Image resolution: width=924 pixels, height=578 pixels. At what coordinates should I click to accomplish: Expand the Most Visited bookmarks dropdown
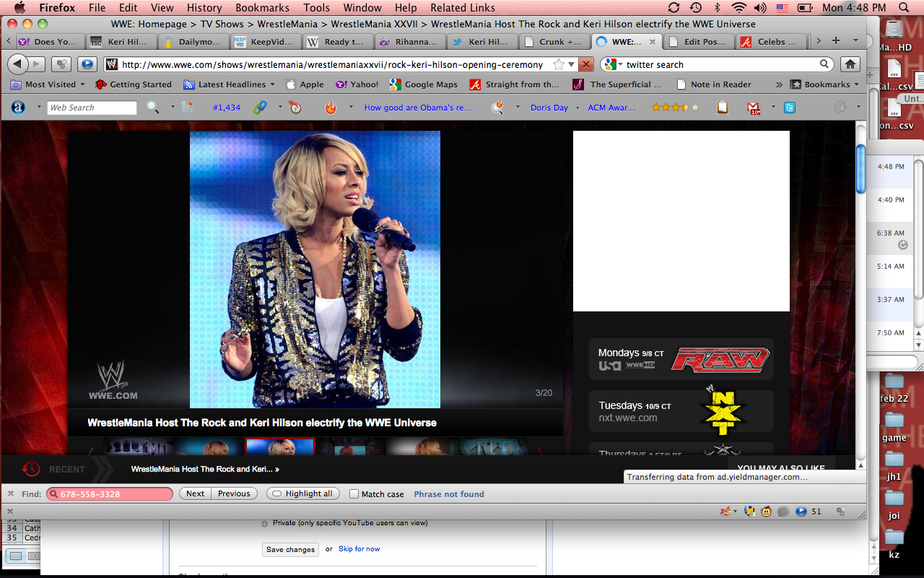coord(48,85)
